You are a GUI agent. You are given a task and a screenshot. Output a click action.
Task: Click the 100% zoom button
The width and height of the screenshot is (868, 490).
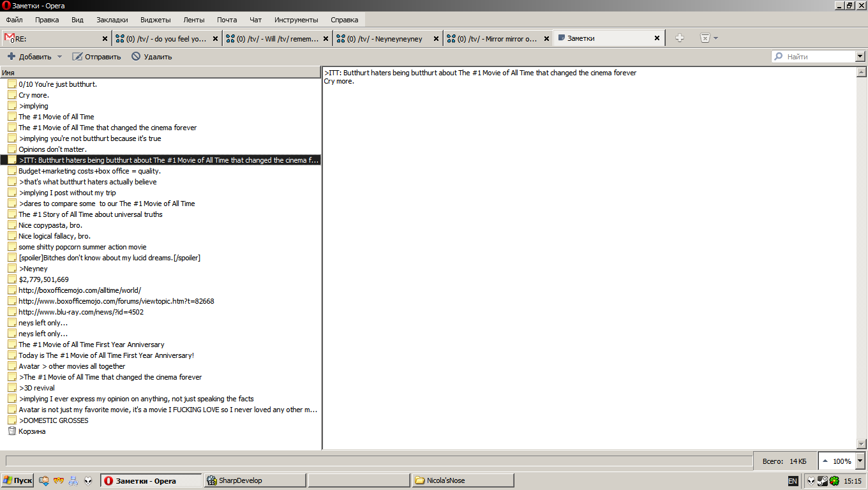coord(837,461)
